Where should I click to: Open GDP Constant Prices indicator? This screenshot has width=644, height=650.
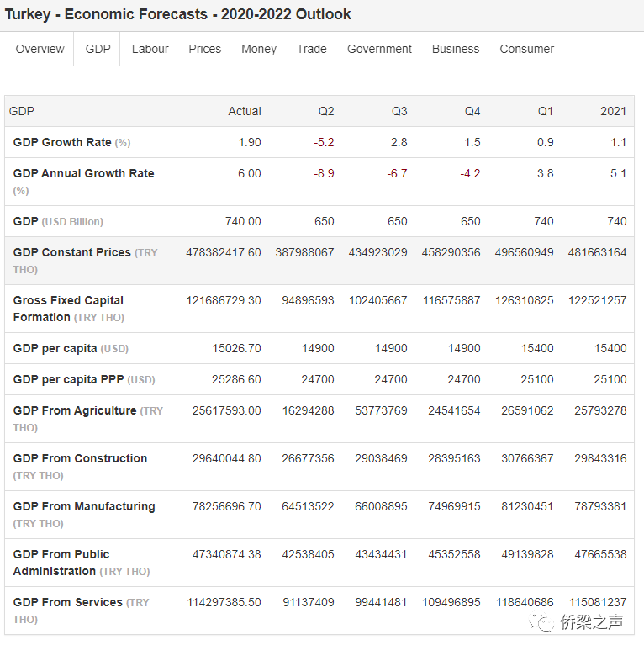coord(72,252)
